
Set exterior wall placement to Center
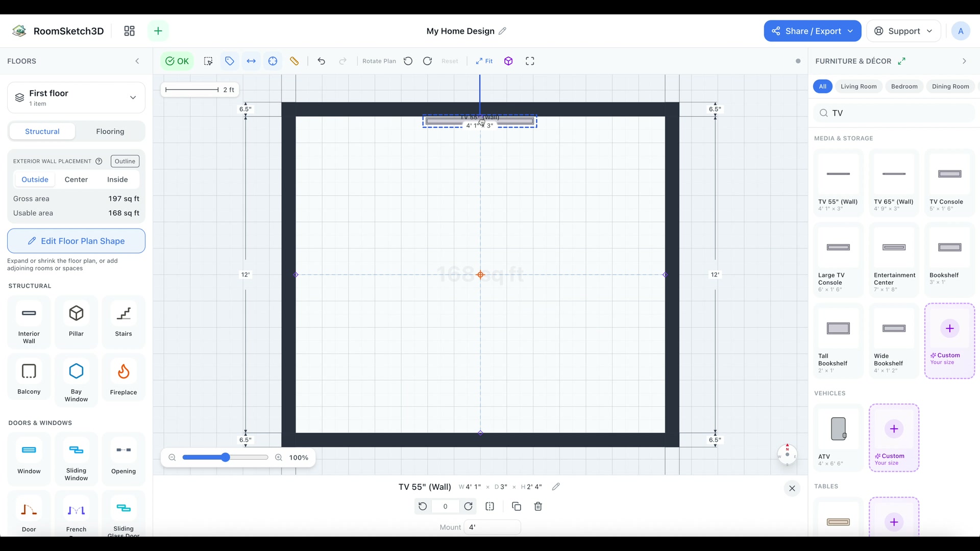76,180
